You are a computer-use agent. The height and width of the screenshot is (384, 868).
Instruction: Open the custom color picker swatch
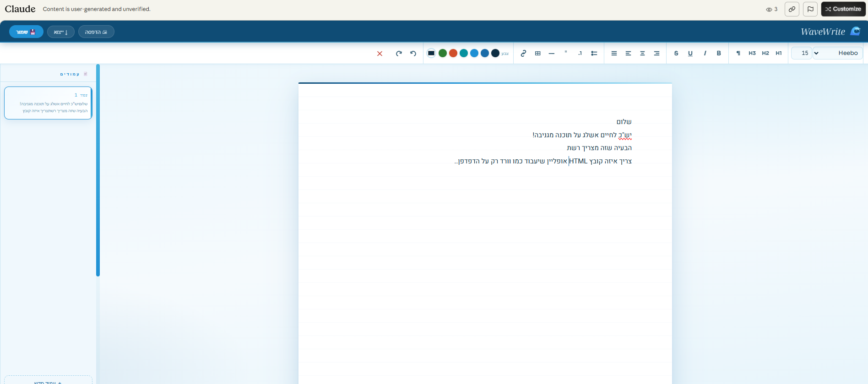431,53
